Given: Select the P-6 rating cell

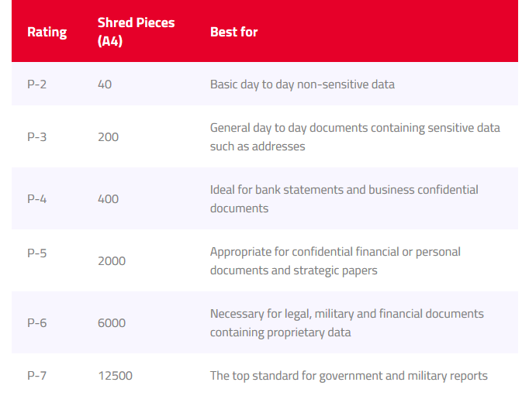Looking at the screenshot, I should (x=36, y=323).
